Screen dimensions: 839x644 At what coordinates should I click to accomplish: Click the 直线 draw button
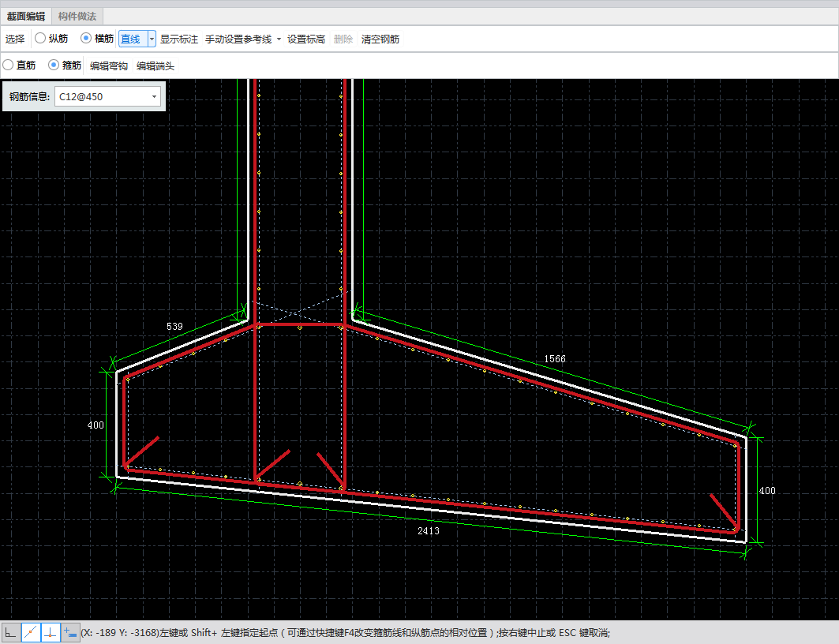coord(132,39)
